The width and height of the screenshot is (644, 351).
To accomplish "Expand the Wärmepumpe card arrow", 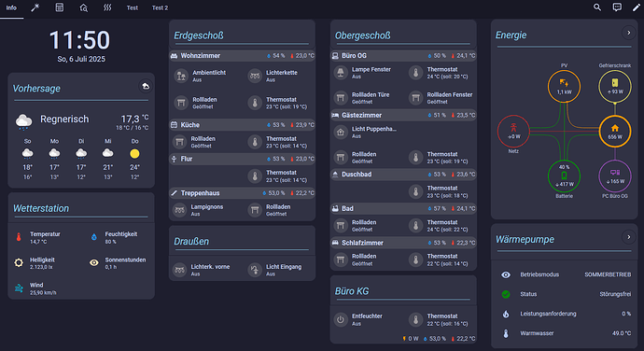I will click(x=628, y=237).
